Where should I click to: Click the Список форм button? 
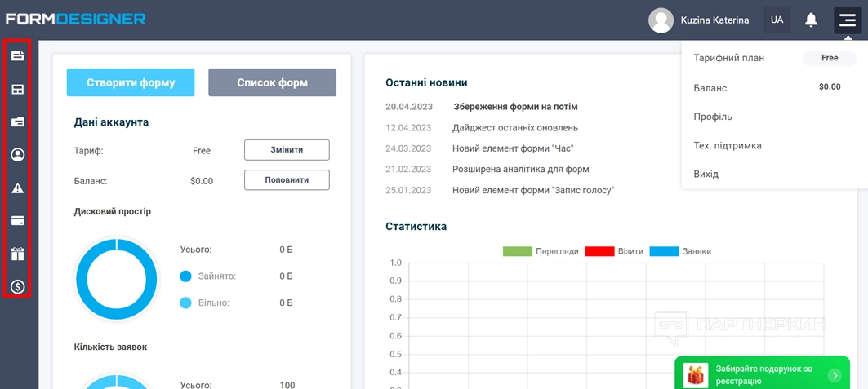272,82
